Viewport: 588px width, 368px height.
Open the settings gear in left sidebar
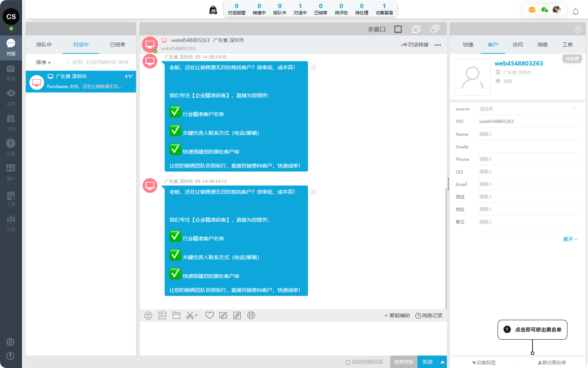(x=10, y=342)
